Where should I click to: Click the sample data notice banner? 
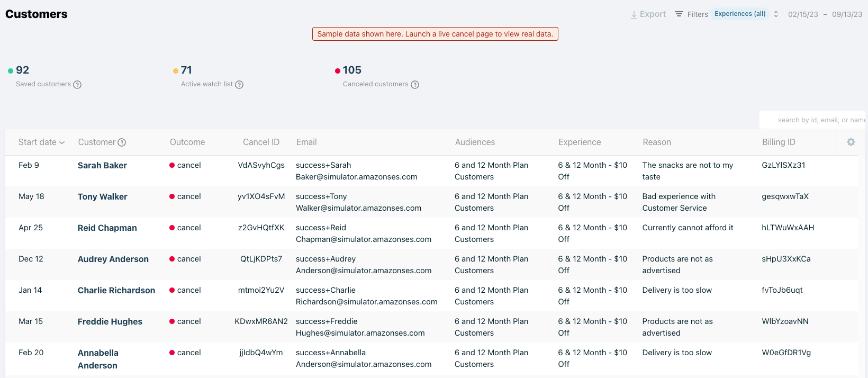point(435,34)
